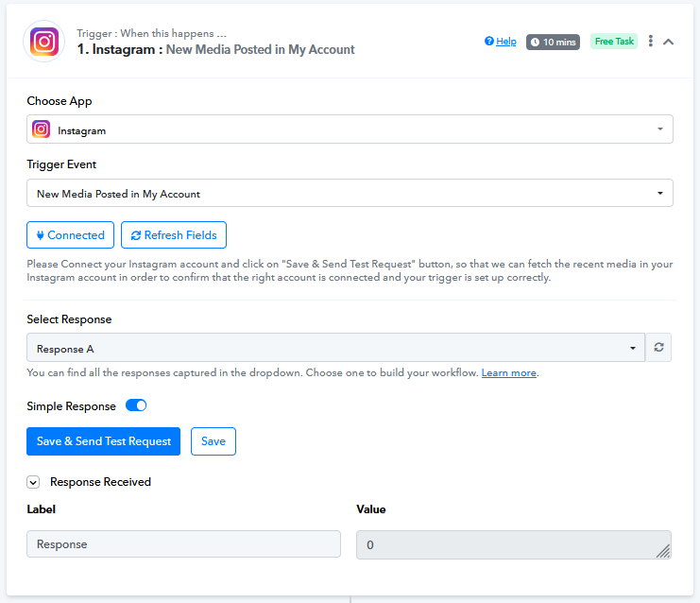Click Save & Send Test Request

click(104, 441)
